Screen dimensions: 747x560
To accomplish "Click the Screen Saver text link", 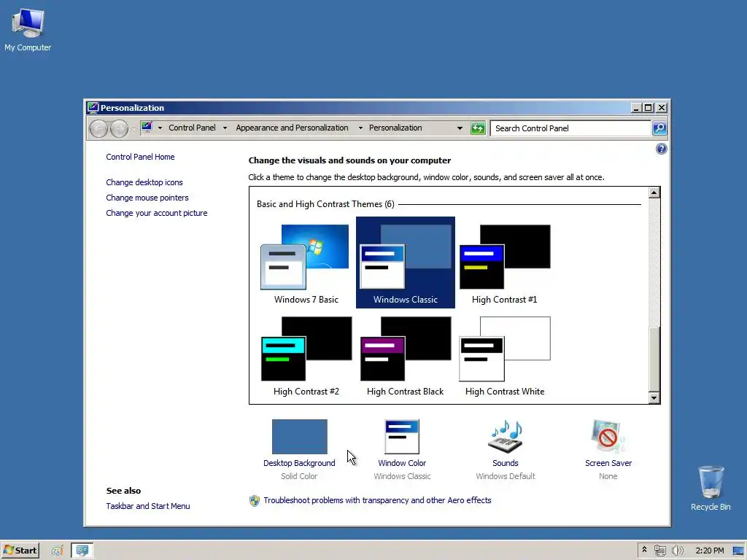I will pos(608,463).
